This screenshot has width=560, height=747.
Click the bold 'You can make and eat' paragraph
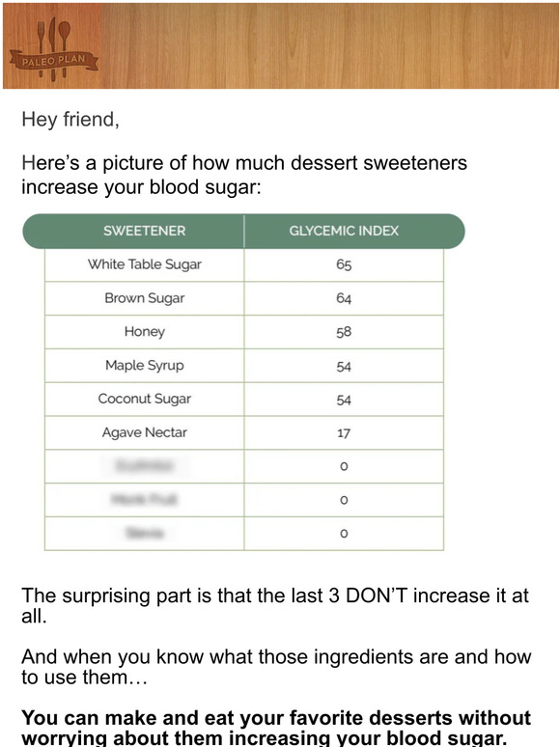[276, 728]
